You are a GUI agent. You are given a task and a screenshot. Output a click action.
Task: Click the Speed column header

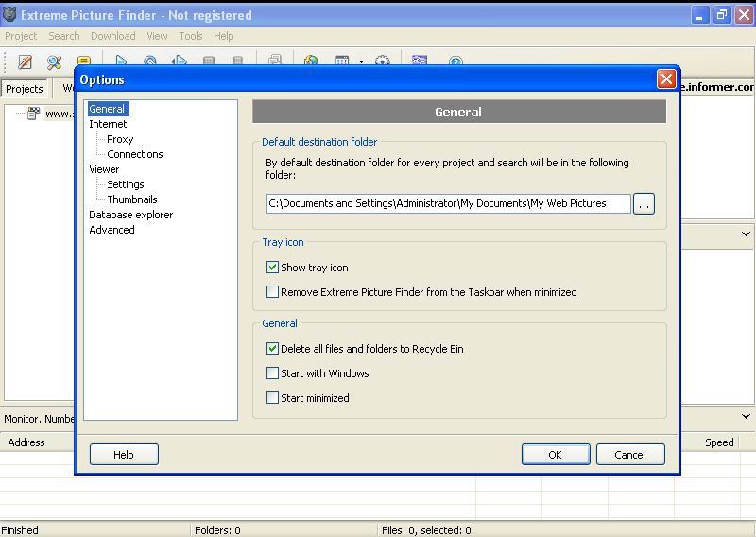(719, 442)
